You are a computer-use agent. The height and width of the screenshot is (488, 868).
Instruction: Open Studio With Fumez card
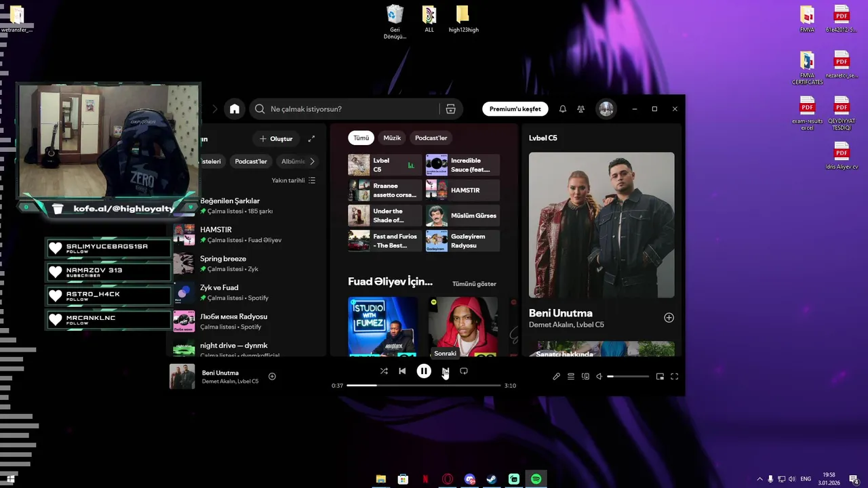pyautogui.click(x=383, y=326)
